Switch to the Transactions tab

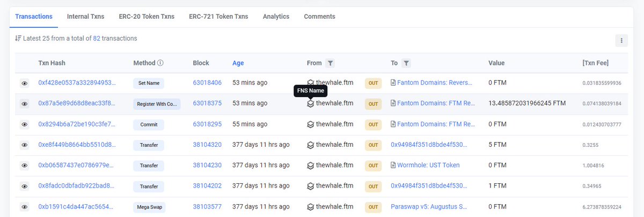point(34,17)
